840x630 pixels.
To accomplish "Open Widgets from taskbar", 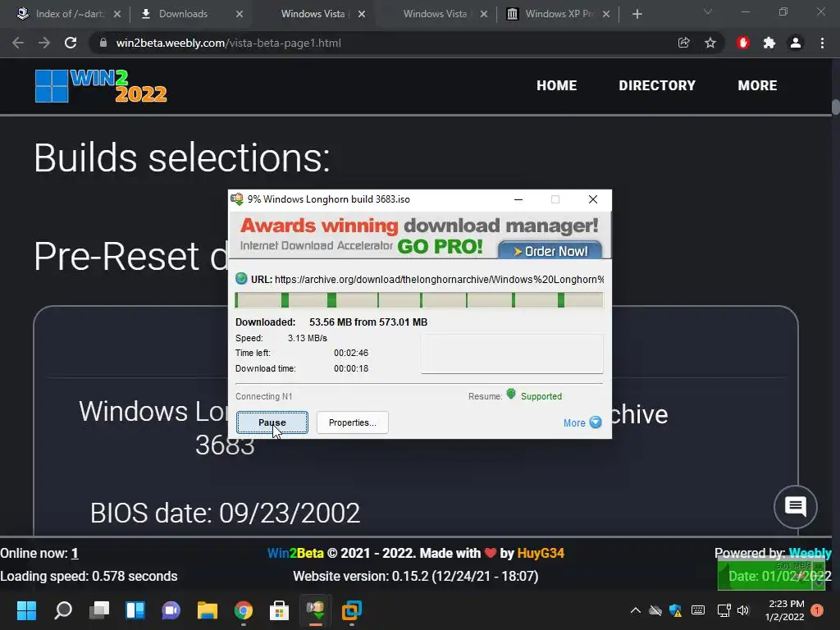I will pos(135,610).
